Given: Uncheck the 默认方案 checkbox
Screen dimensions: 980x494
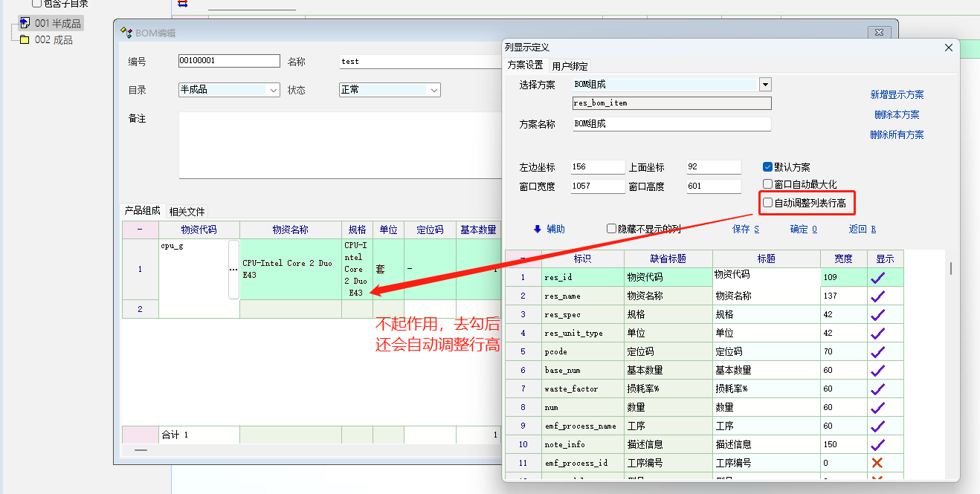Looking at the screenshot, I should (x=768, y=167).
